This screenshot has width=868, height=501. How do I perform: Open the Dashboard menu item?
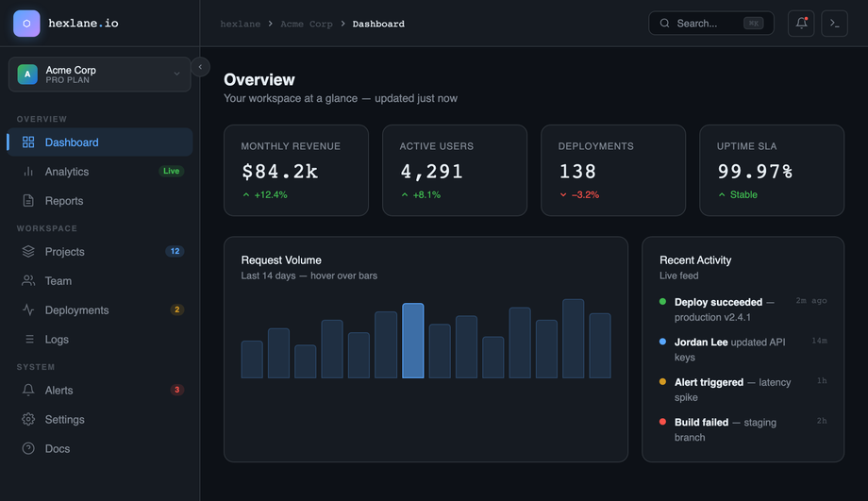(x=100, y=142)
